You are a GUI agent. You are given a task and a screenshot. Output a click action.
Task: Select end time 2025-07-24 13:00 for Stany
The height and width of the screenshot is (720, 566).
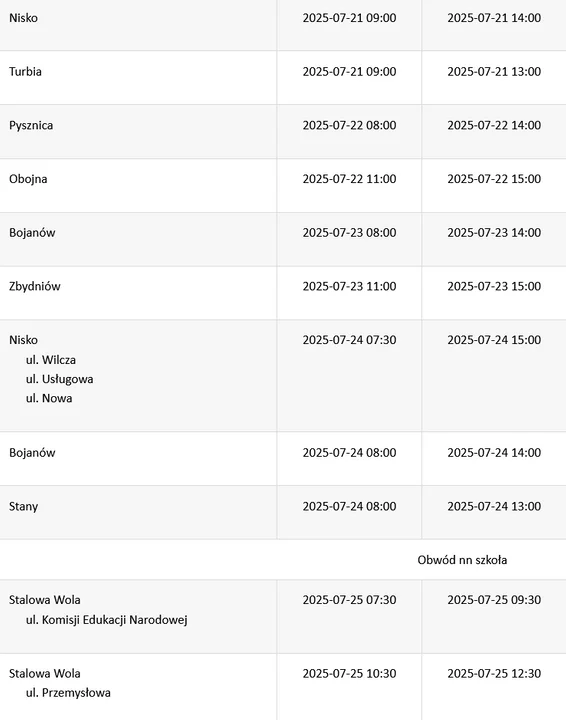point(494,506)
